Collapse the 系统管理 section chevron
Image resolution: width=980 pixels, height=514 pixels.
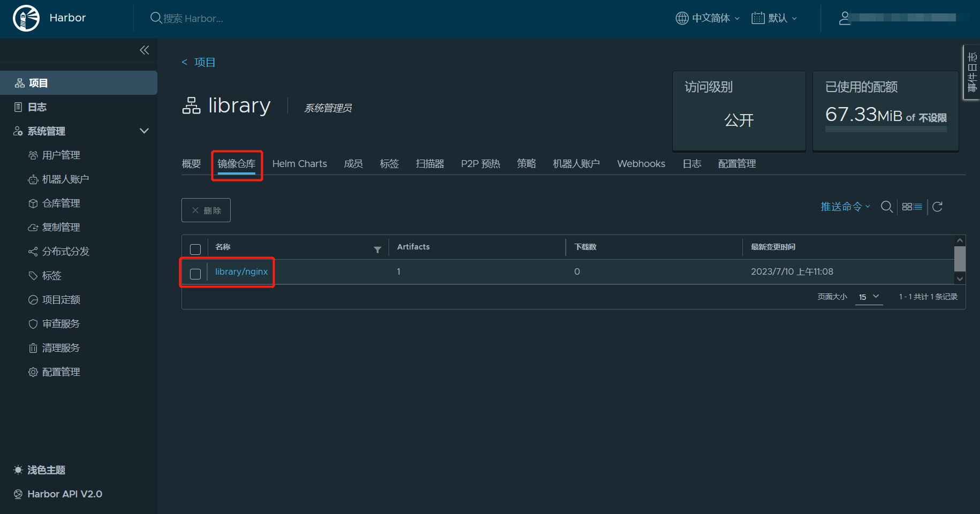point(144,131)
